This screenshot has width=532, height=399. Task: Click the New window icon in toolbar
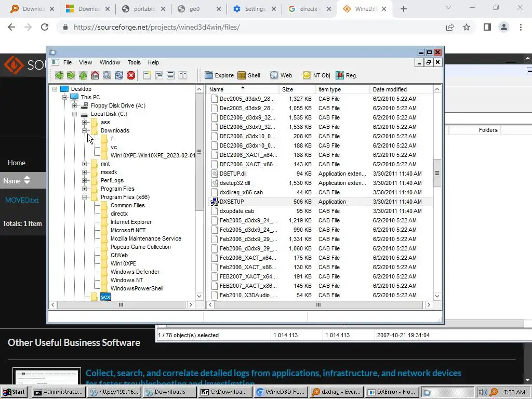pyautogui.click(x=147, y=75)
